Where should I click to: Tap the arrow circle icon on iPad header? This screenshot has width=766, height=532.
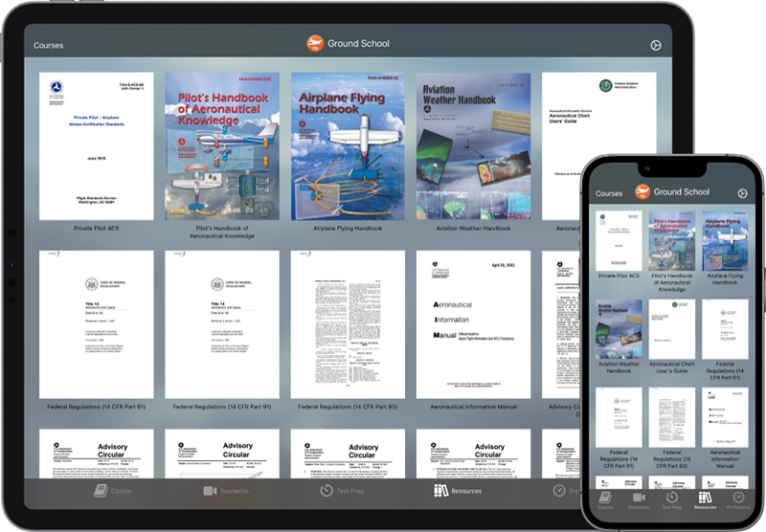(656, 45)
